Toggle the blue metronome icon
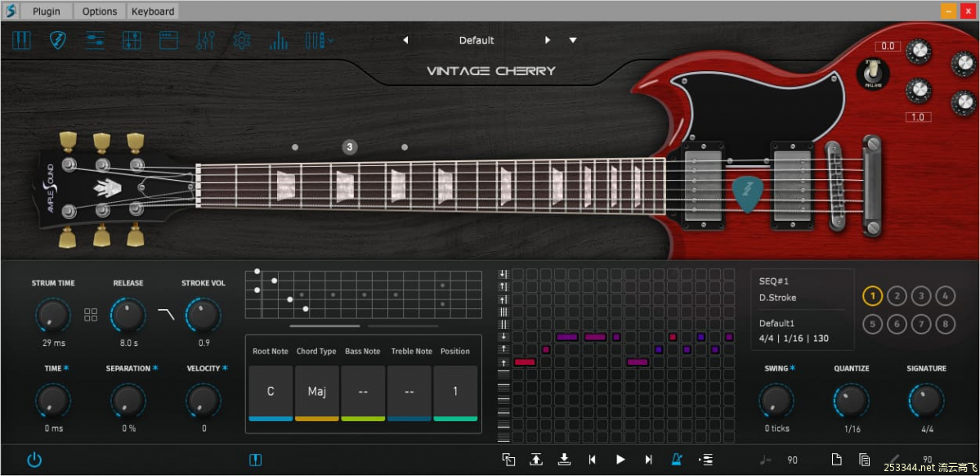Screen dimensions: 980x476 pos(677,460)
